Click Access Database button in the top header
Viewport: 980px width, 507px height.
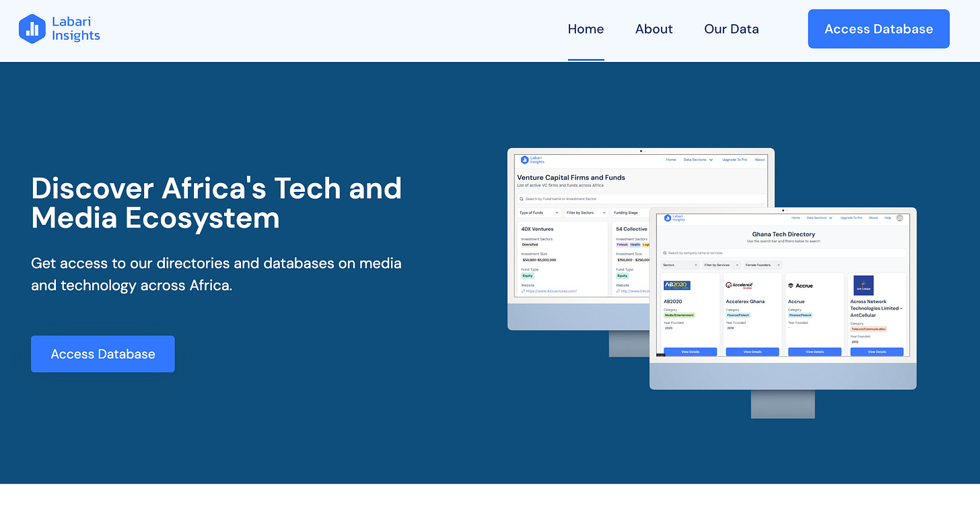coord(878,29)
